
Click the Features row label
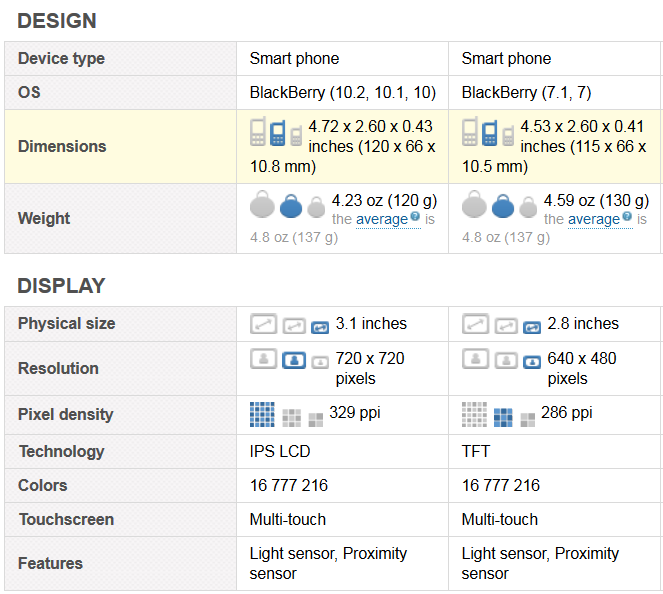click(x=50, y=564)
